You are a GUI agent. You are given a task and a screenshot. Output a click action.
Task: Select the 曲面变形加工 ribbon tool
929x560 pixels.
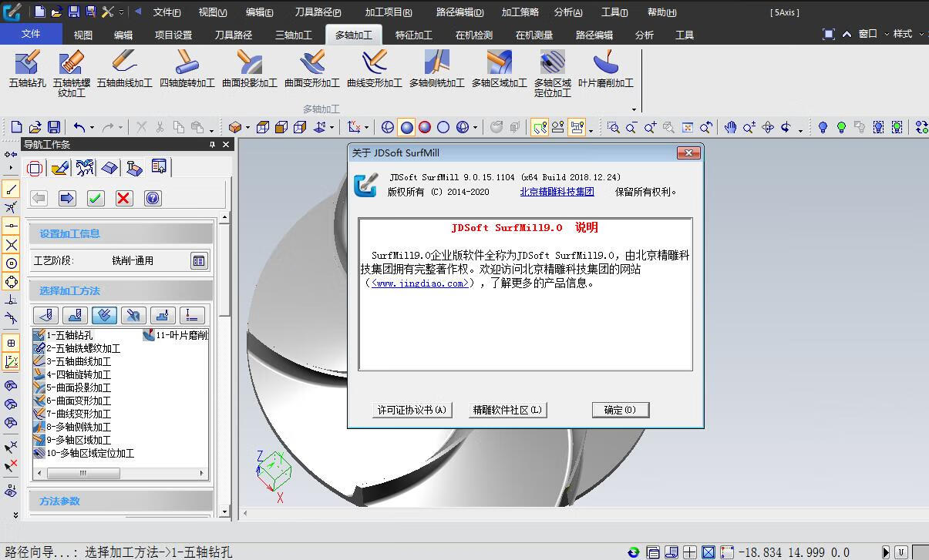(x=312, y=69)
